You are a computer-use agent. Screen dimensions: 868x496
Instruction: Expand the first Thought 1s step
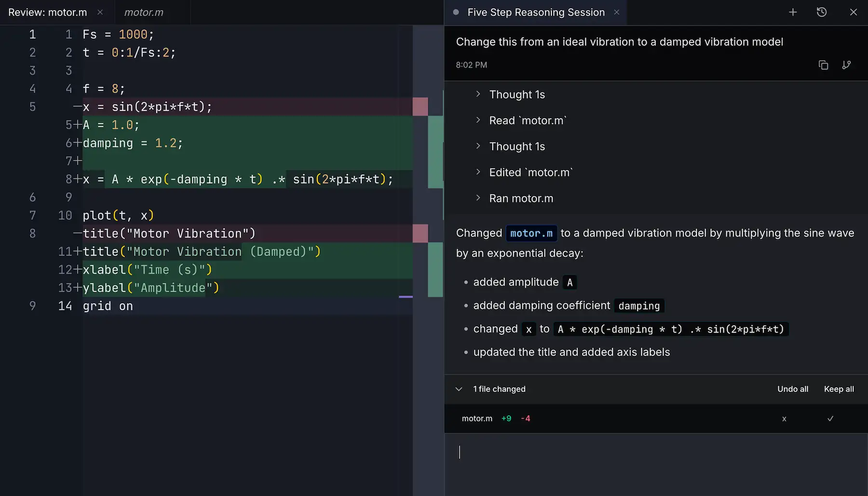(x=511, y=94)
